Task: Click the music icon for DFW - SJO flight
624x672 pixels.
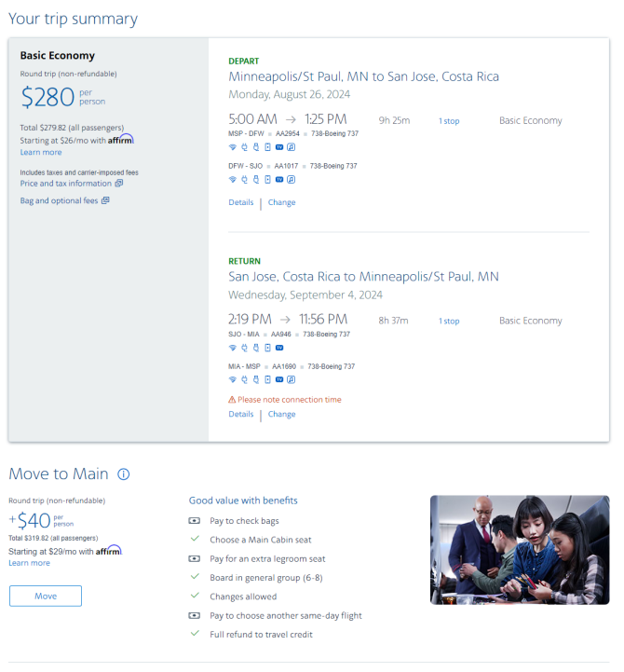Action: click(291, 180)
